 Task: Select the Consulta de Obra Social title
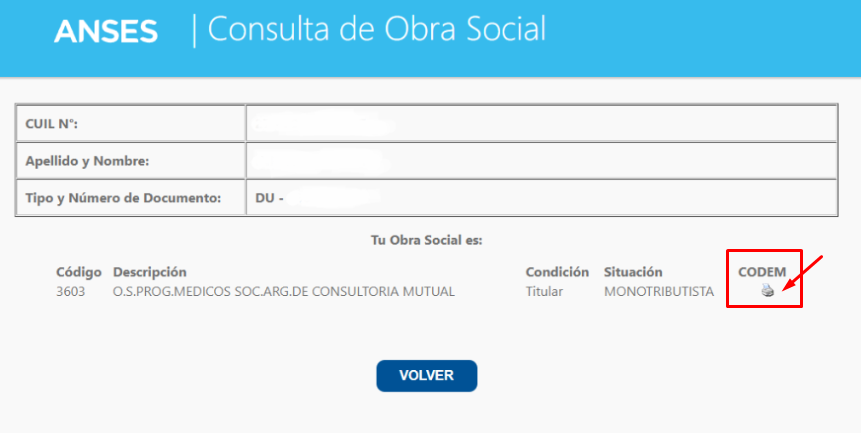pos(376,29)
